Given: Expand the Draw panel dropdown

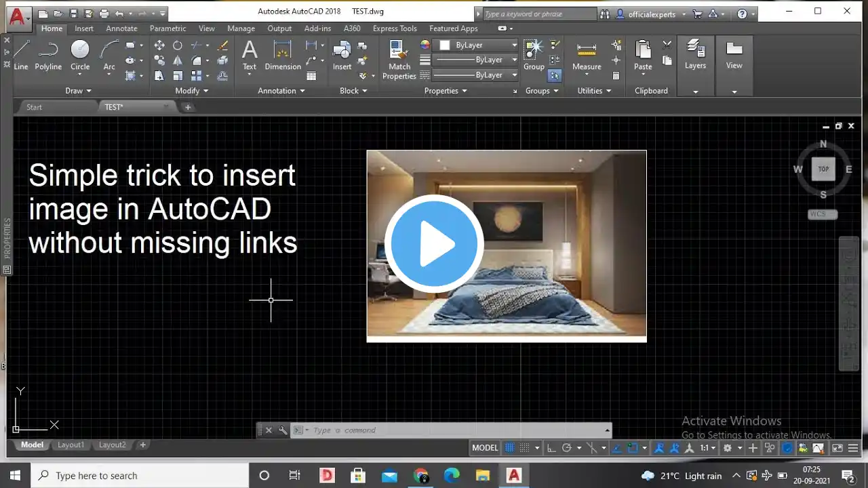Looking at the screenshot, I should click(x=78, y=91).
